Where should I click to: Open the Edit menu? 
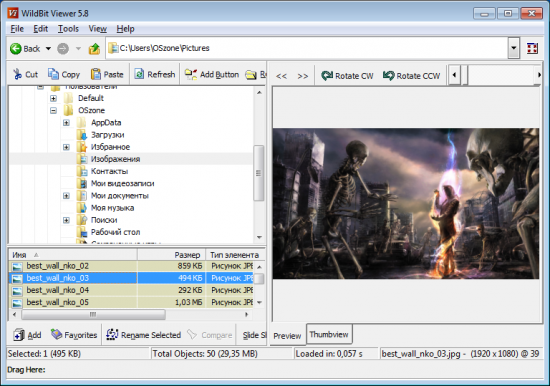click(x=41, y=29)
